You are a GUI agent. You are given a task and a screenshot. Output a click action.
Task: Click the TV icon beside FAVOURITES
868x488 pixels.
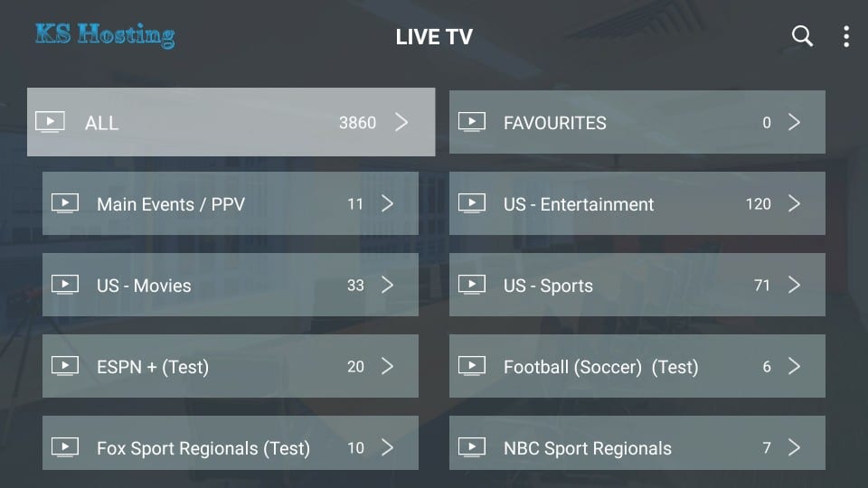(472, 122)
